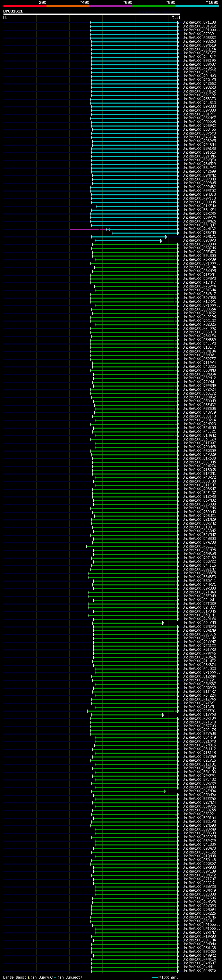Select the UniRef100_Q8H162 label

(x=199, y=91)
